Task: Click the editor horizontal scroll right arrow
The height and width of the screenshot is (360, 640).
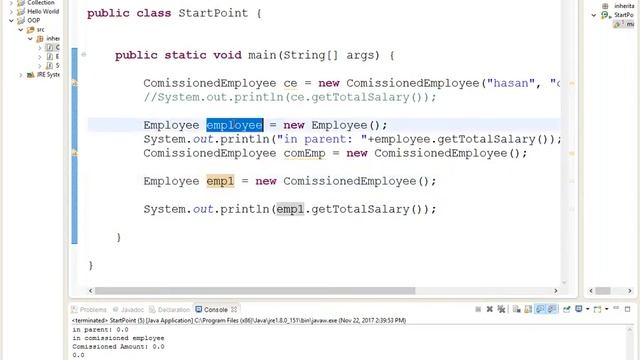Action: 556,291
